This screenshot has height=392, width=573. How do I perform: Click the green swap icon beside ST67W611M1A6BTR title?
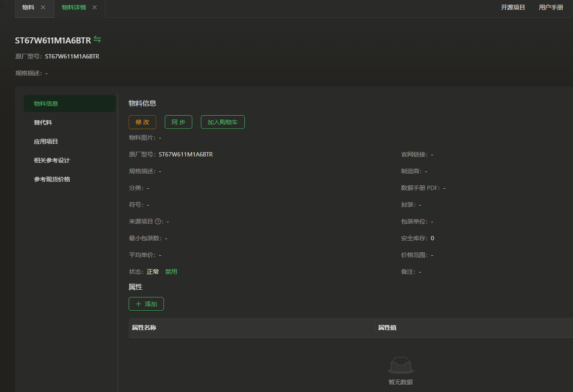click(x=97, y=40)
